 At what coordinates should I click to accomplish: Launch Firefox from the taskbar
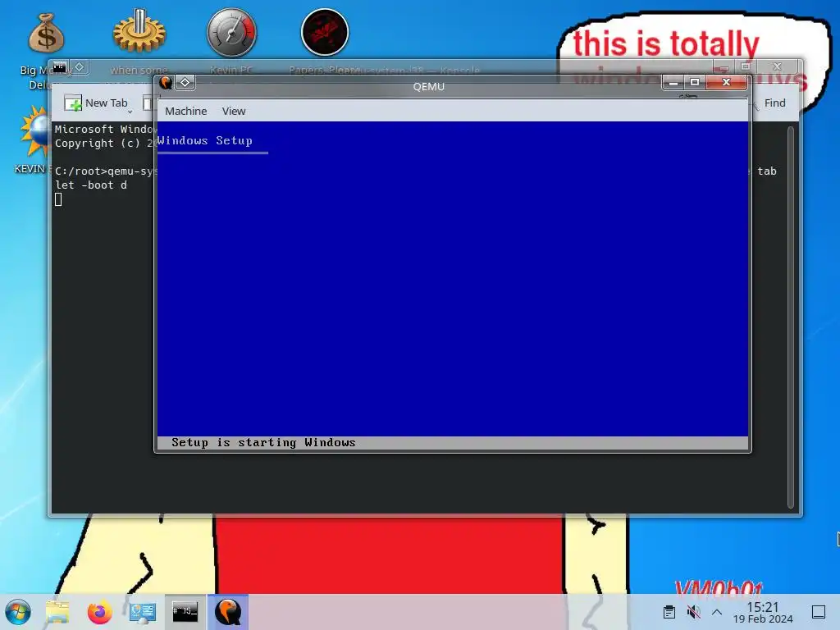[x=99, y=612]
